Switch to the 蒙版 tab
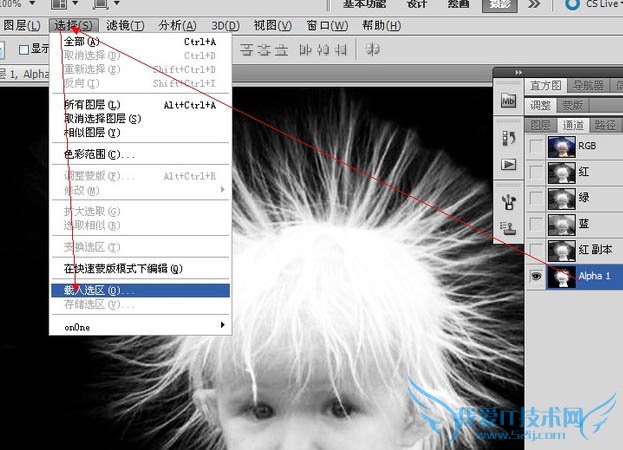Image resolution: width=623 pixels, height=450 pixels. point(573,105)
